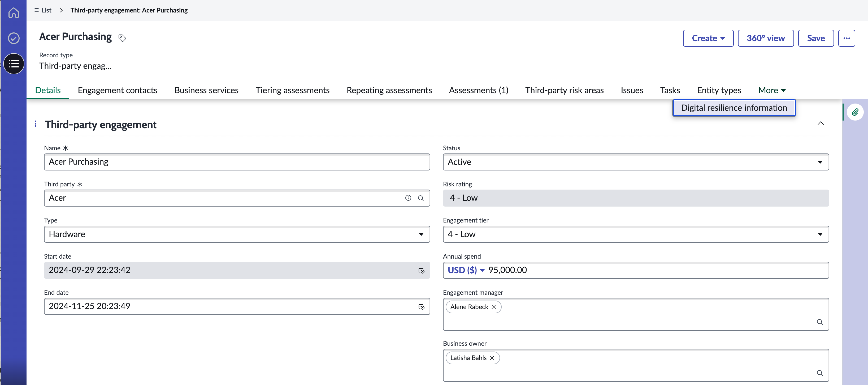The image size is (868, 385).
Task: Click the Annual spend amount 95,000.00
Action: pos(507,270)
